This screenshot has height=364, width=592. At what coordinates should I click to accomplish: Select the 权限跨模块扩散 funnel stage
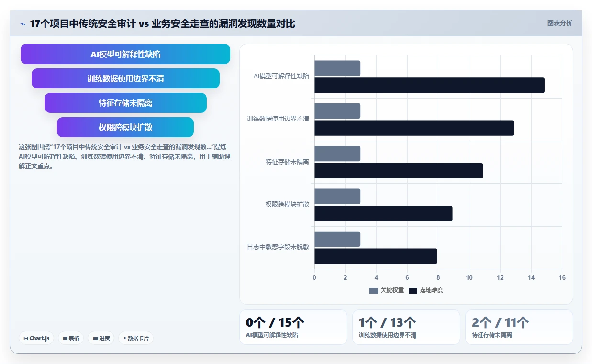(125, 127)
